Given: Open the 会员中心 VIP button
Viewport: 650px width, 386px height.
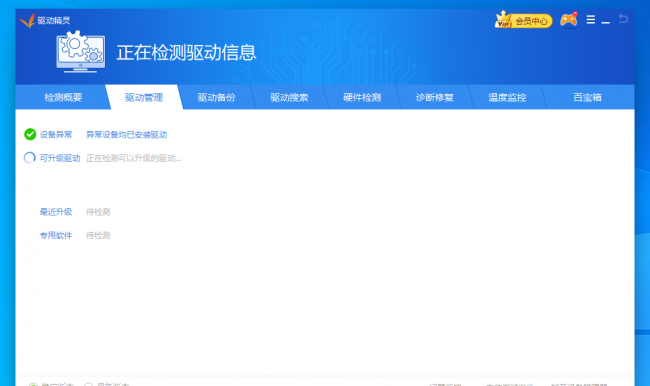Looking at the screenshot, I should (523, 20).
